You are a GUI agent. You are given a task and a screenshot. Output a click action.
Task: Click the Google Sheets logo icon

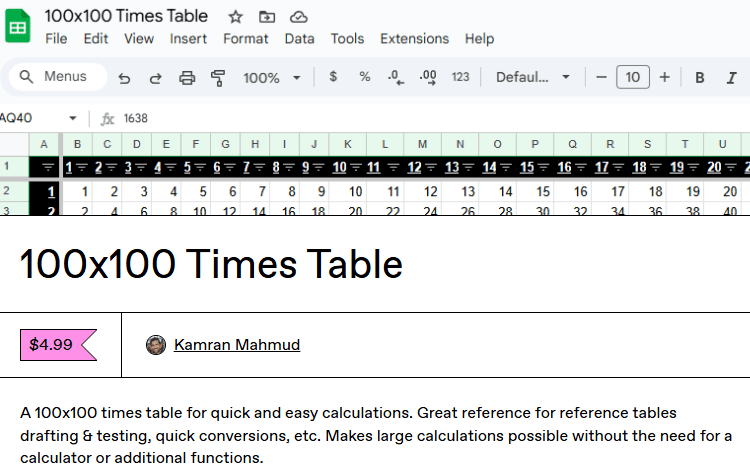[x=18, y=27]
